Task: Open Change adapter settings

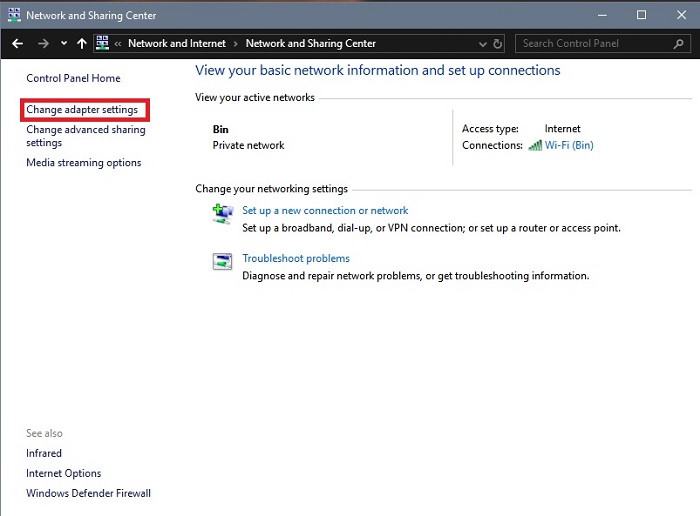Action: [x=82, y=110]
